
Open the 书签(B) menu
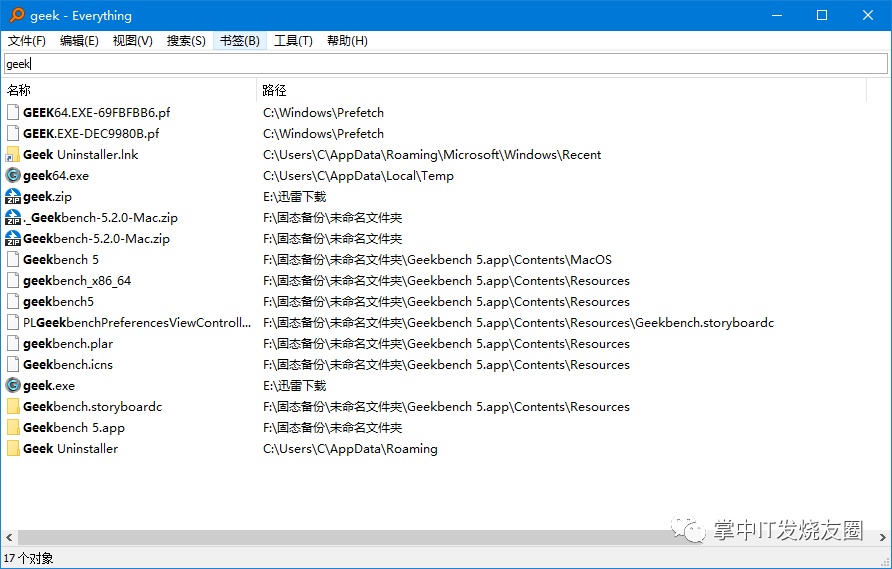tap(239, 41)
